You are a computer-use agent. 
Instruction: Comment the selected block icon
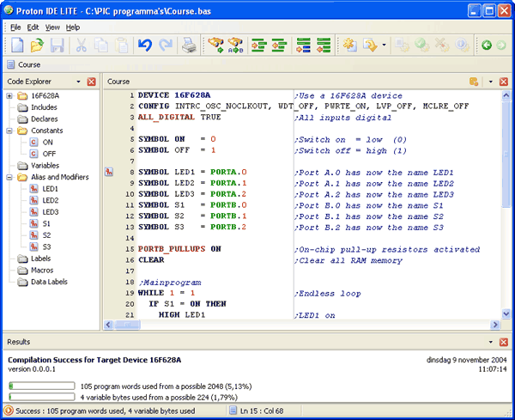[x=303, y=45]
